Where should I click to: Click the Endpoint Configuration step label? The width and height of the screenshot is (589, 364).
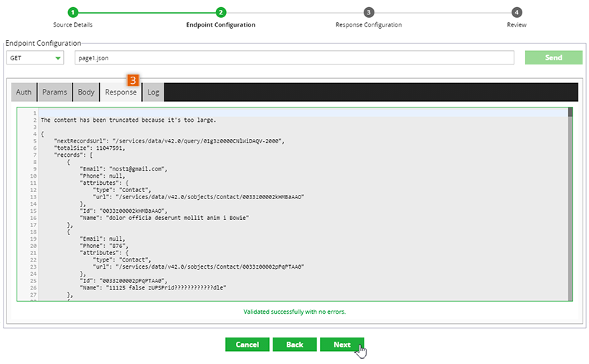(x=220, y=25)
